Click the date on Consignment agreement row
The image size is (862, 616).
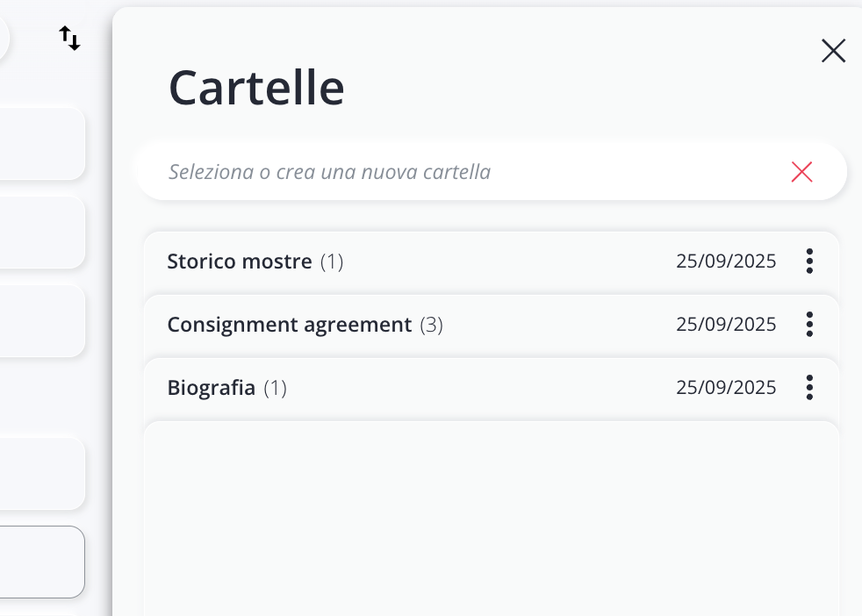click(x=726, y=325)
